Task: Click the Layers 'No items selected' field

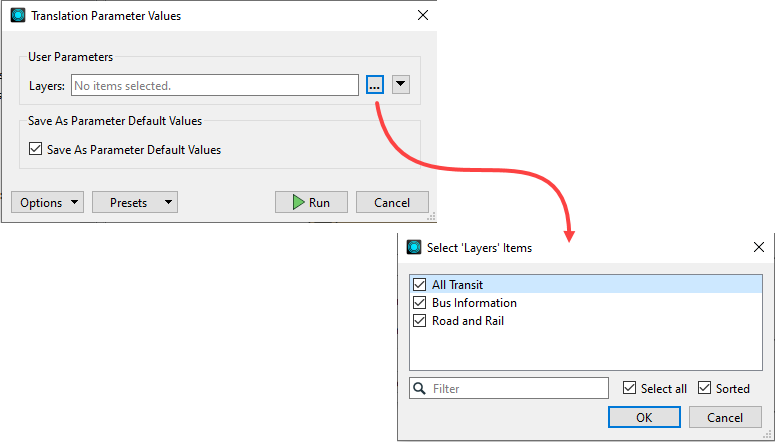Action: [214, 86]
